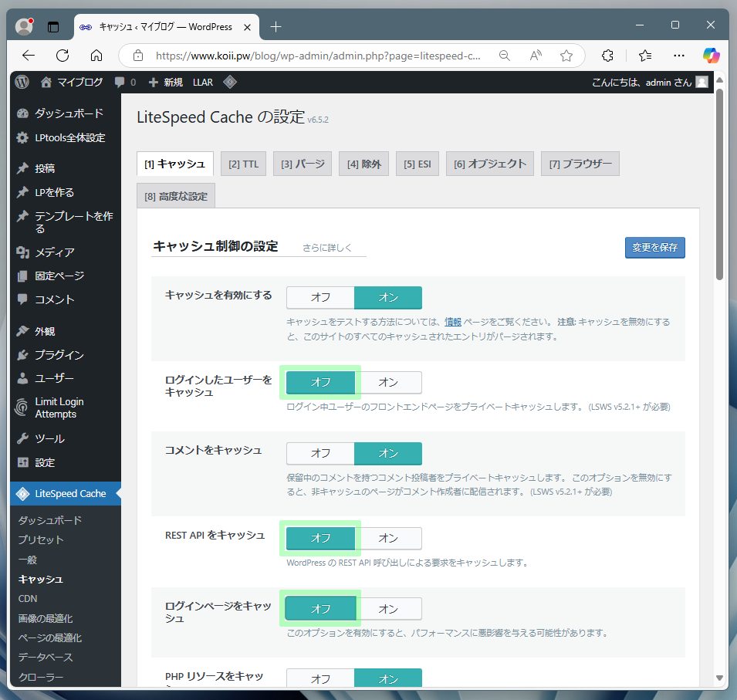This screenshot has height=700, width=737.
Task: Click the ユーザー person icon
Action: tap(22, 378)
